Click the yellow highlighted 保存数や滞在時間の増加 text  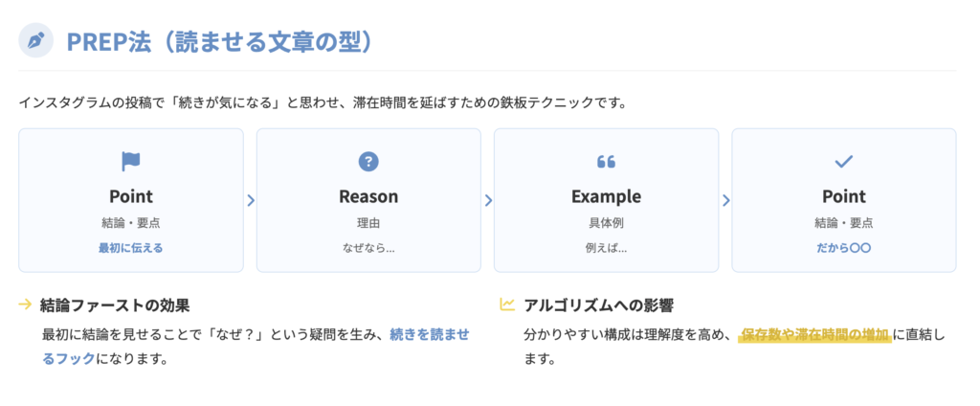pyautogui.click(x=814, y=335)
